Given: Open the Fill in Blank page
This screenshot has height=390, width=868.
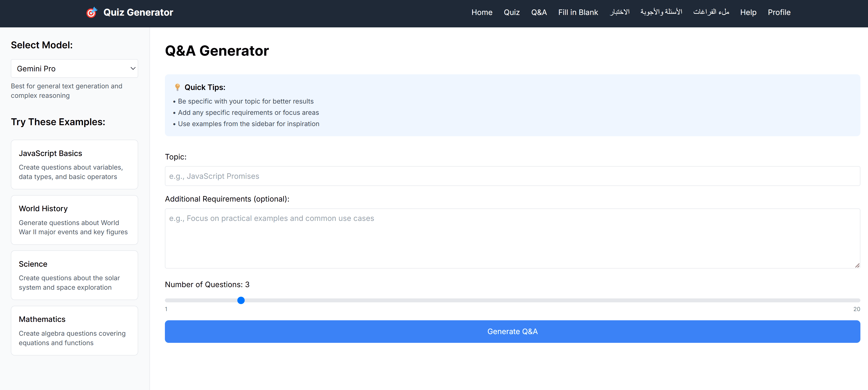Looking at the screenshot, I should click(578, 12).
